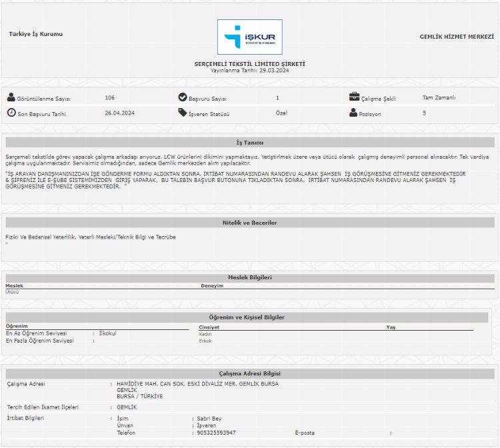This screenshot has width=500, height=448.
Task: Click the Çalışma Adresi Bilgisi header
Action: (250, 374)
